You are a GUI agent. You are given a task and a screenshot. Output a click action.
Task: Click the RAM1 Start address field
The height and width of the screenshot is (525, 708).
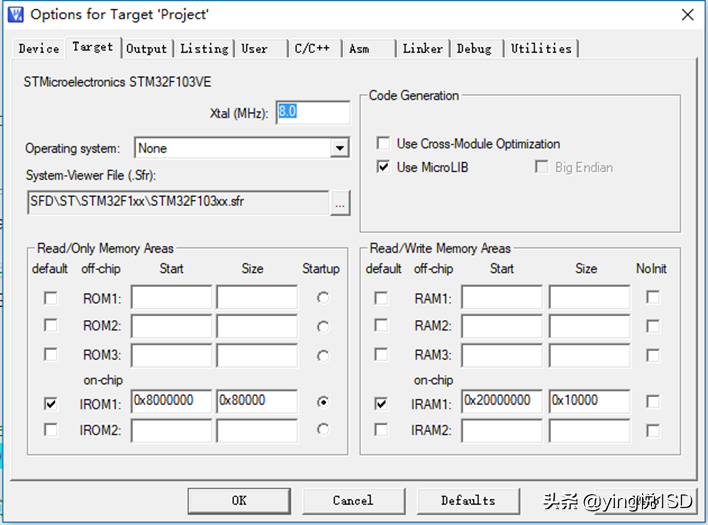pos(502,297)
